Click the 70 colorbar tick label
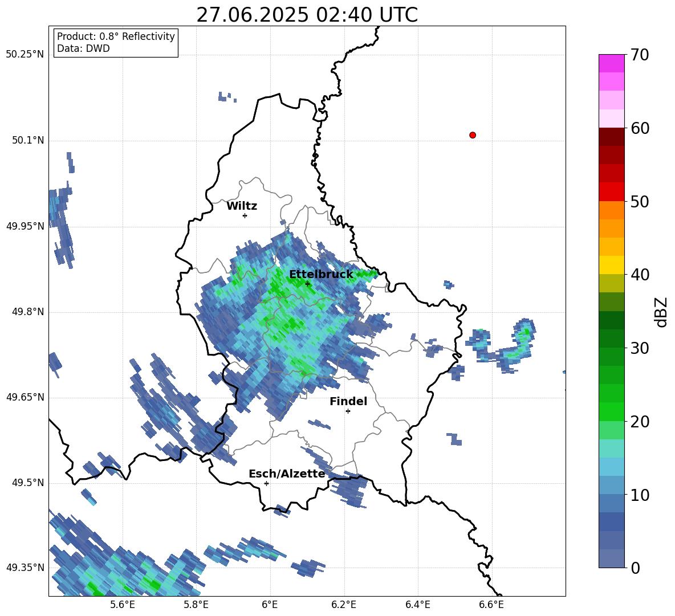This screenshot has height=616, width=675. (x=640, y=55)
